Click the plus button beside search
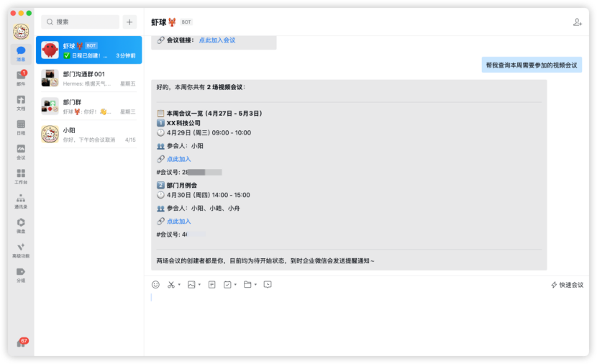Image resolution: width=597 pixels, height=364 pixels. [x=129, y=22]
